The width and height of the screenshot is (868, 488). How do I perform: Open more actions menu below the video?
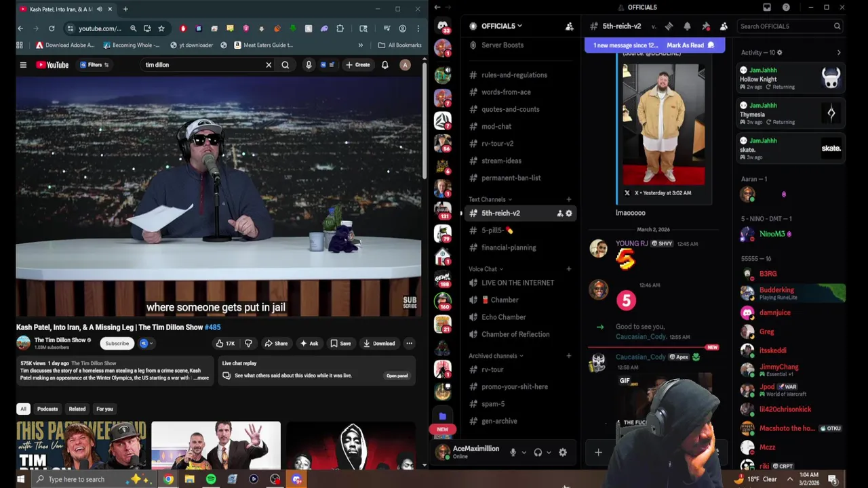pyautogui.click(x=409, y=344)
